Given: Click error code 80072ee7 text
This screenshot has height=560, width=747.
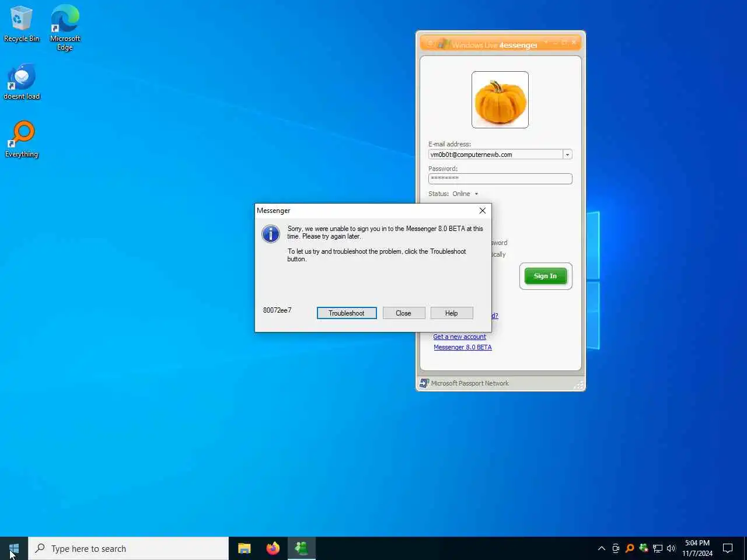Looking at the screenshot, I should (277, 310).
